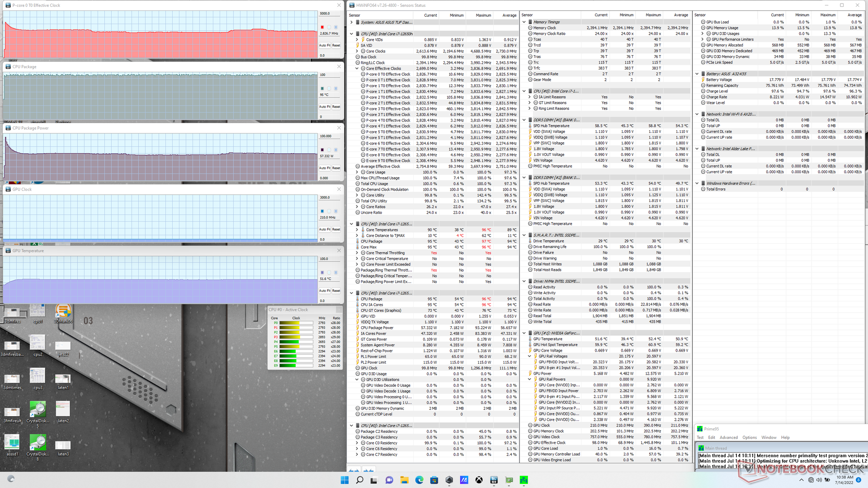Open the CrystalDisk 8 desktop shortcut

[x=38, y=447]
